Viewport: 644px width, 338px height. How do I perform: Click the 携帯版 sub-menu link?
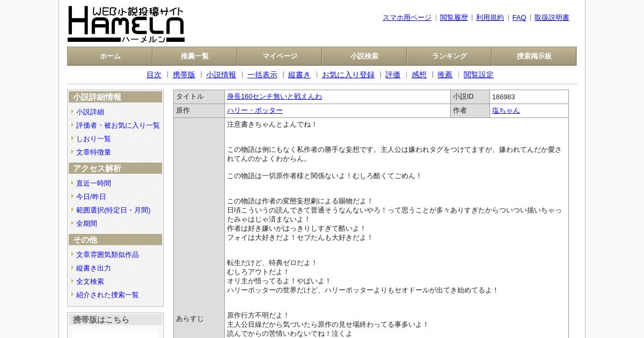[x=184, y=75]
